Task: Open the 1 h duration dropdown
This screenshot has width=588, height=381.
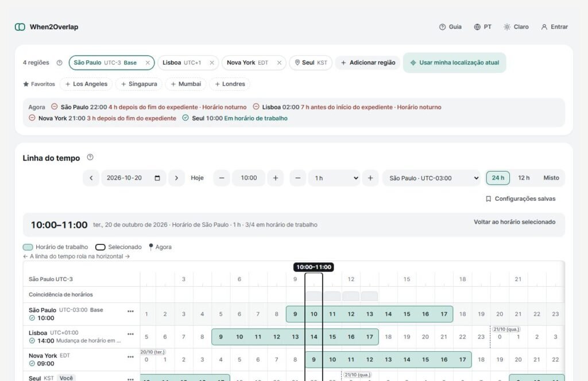Action: (334, 178)
